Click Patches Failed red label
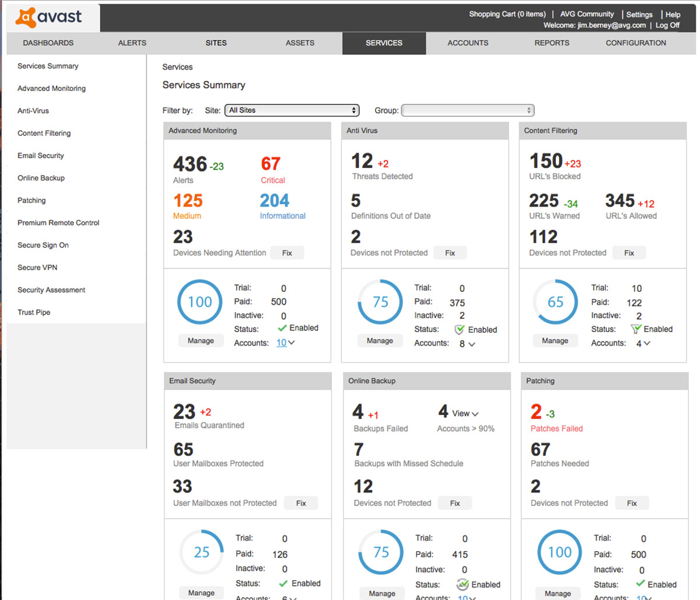 (556, 428)
